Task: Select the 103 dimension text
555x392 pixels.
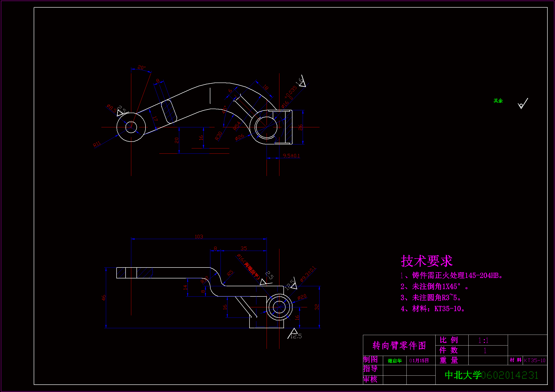Action: pos(199,237)
